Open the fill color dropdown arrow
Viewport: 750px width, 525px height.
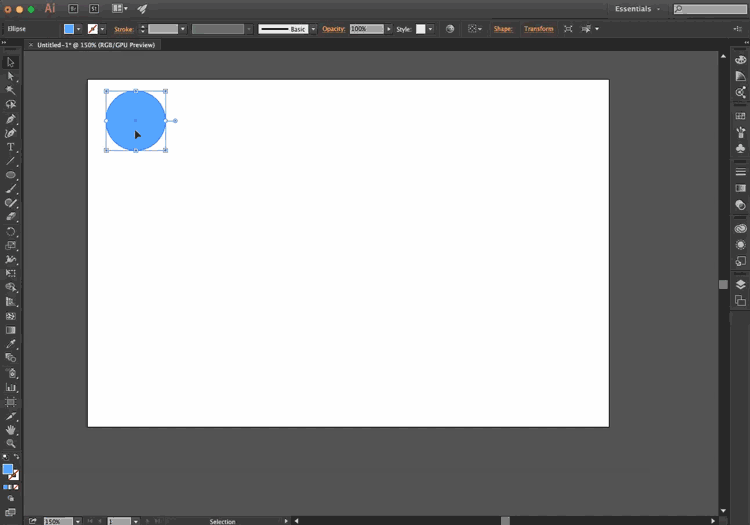[78, 29]
